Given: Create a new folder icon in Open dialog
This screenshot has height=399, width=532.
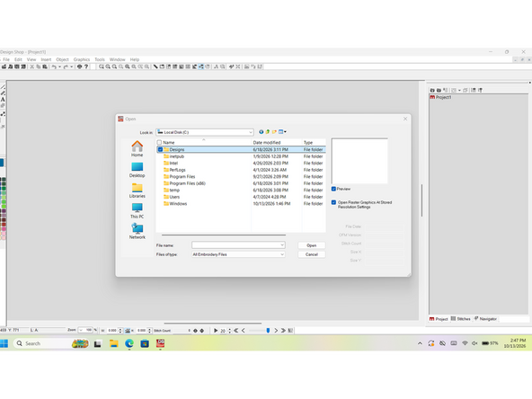Looking at the screenshot, I should point(274,132).
